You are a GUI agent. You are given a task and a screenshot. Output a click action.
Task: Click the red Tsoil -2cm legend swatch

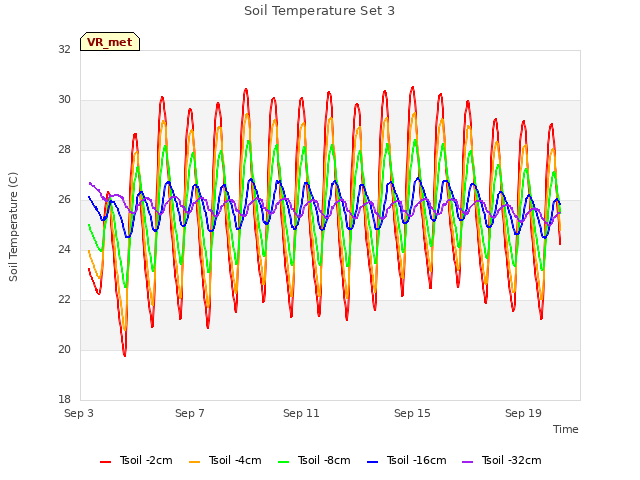point(105,462)
